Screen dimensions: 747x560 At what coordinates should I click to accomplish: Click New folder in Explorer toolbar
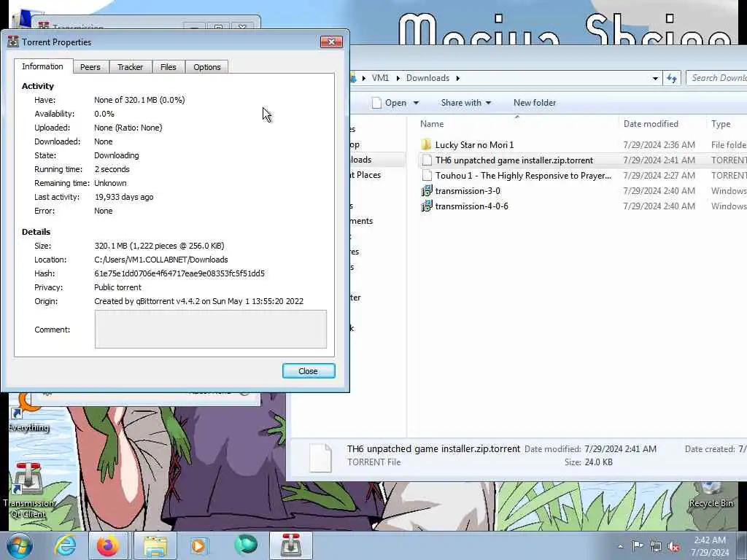[535, 103]
